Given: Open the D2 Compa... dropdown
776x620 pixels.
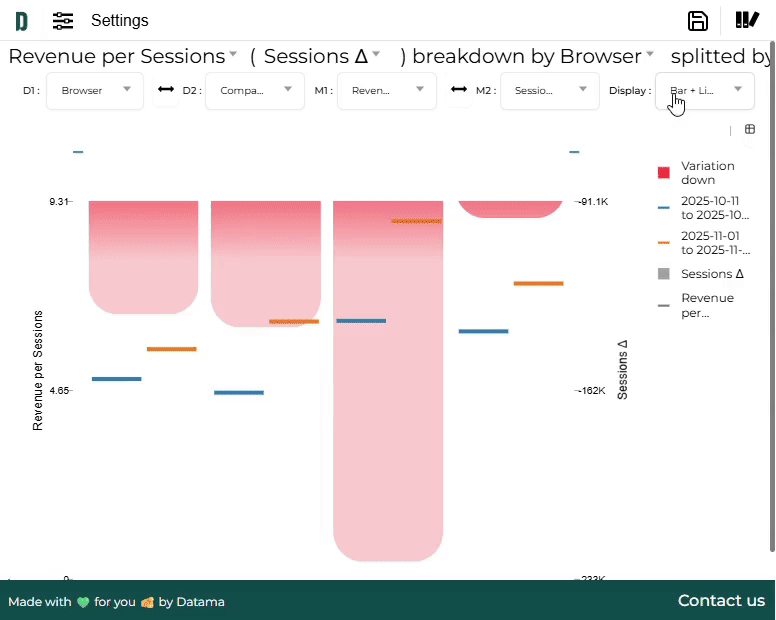Looking at the screenshot, I should (x=254, y=90).
